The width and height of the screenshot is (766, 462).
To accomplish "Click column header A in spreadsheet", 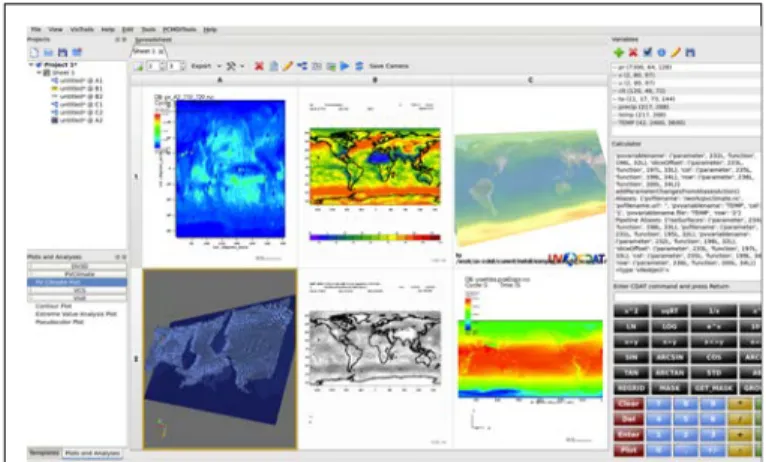I will click(220, 80).
